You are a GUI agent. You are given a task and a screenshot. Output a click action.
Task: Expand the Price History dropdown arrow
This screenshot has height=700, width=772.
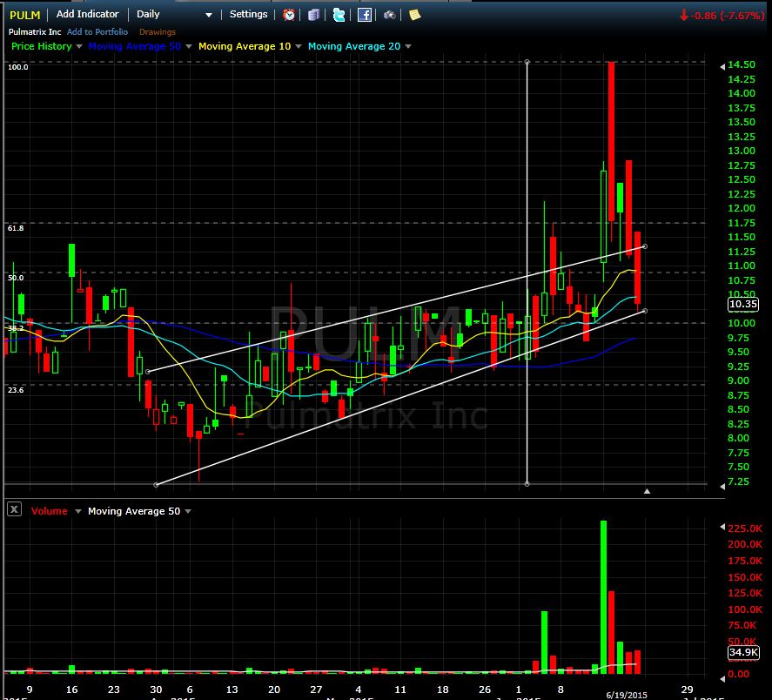pyautogui.click(x=79, y=47)
